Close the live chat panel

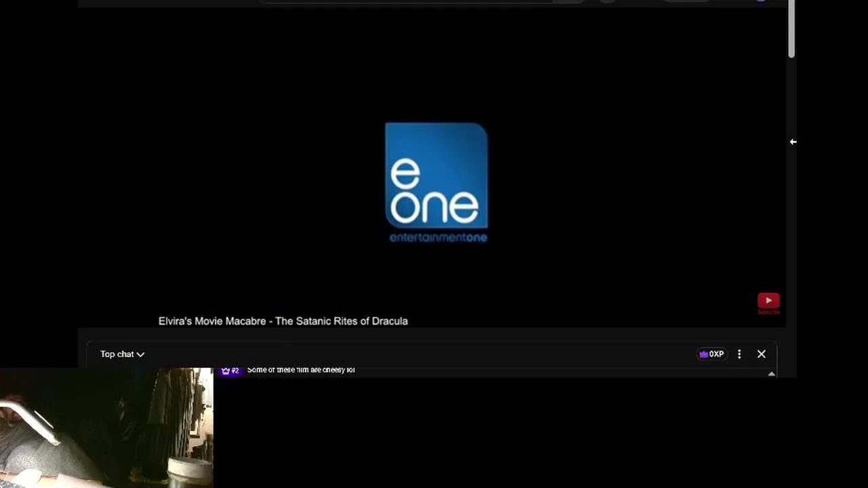coord(762,354)
